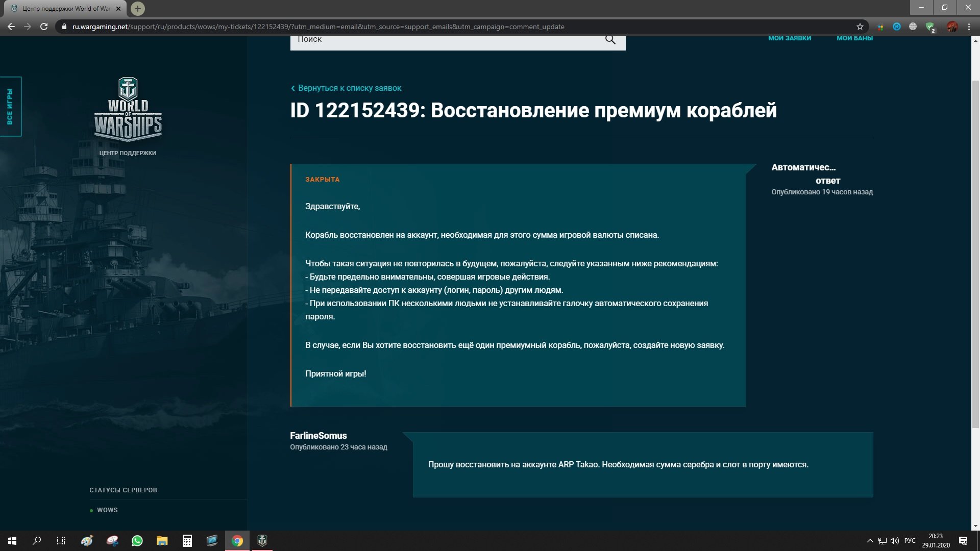
Task: Open the ВСЕ ИГРЫ side tab
Action: tap(10, 106)
